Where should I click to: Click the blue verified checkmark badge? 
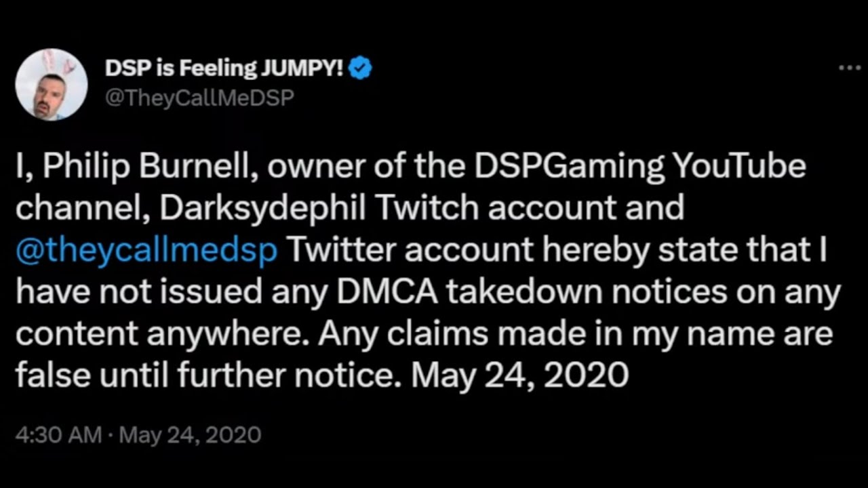click(361, 68)
